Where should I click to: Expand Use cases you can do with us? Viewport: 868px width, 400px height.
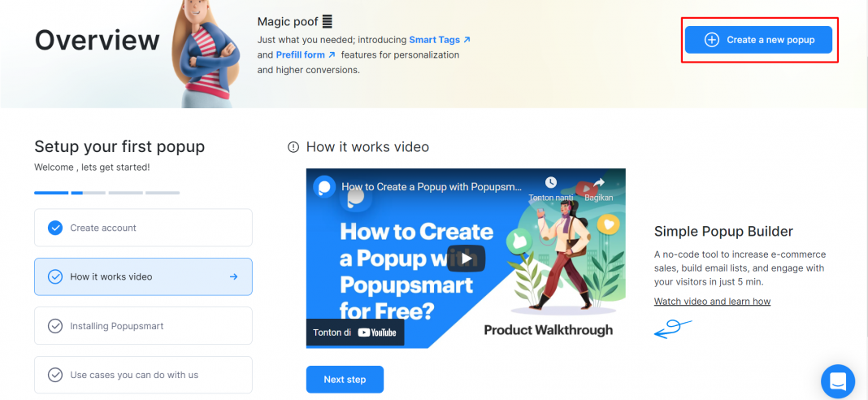pos(143,375)
